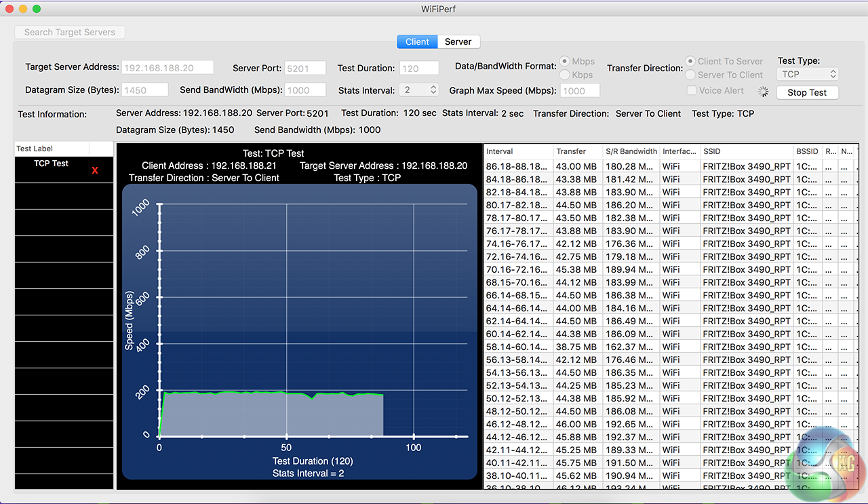Select the TCP Test entry in list
Image resolution: width=868 pixels, height=504 pixels.
tap(52, 164)
